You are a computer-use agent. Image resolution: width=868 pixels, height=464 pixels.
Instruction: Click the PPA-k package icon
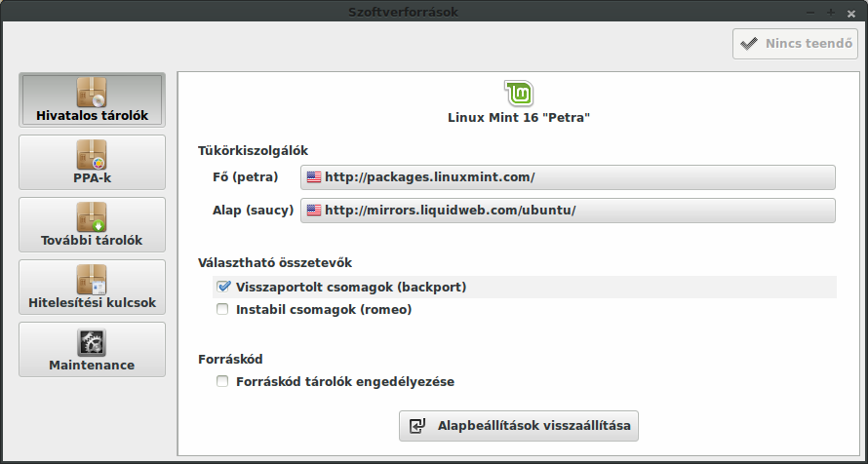(x=92, y=154)
